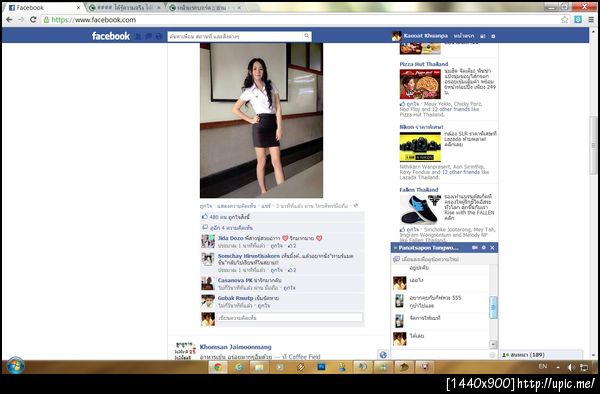
Task: Click the write a comment field
Action: pos(290,317)
